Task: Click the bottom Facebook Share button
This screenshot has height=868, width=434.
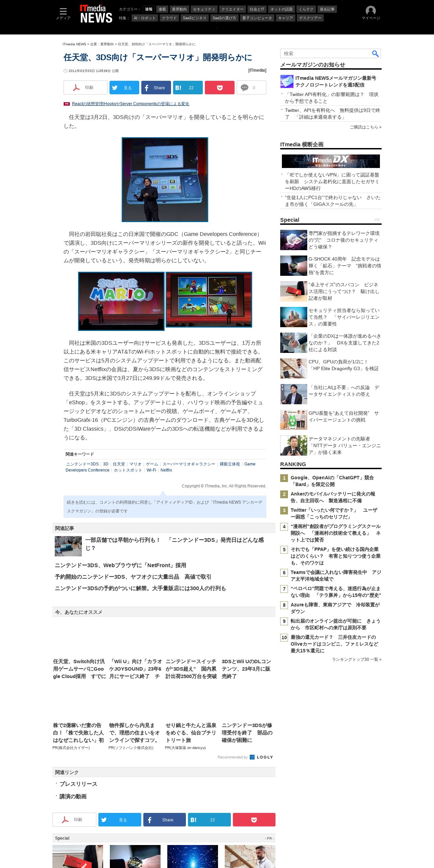Action: coord(165,820)
